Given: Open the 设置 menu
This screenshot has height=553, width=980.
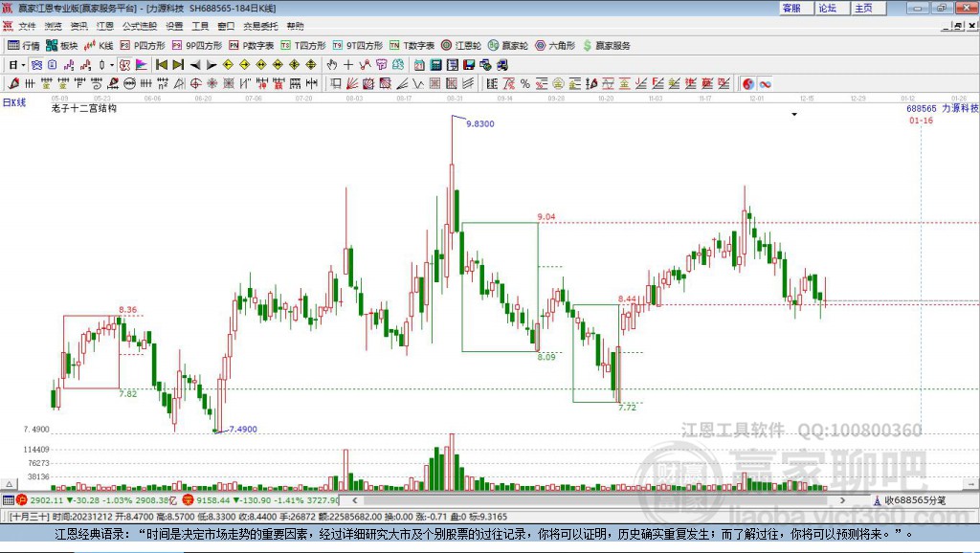Looking at the screenshot, I should click(x=174, y=26).
